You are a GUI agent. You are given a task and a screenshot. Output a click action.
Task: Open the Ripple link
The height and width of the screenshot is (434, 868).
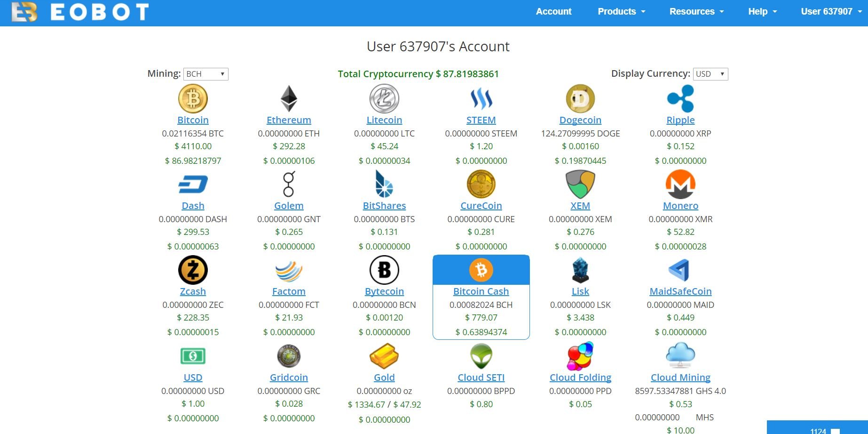(x=680, y=120)
